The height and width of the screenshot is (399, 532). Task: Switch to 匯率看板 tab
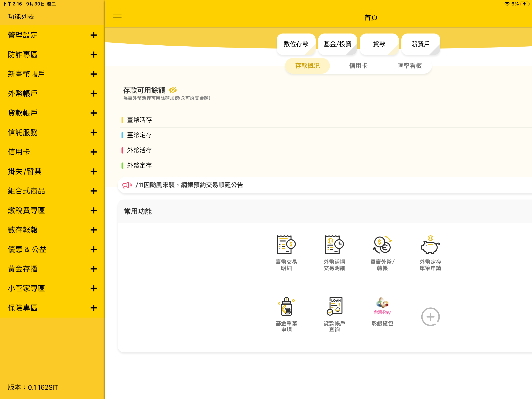[x=409, y=66]
